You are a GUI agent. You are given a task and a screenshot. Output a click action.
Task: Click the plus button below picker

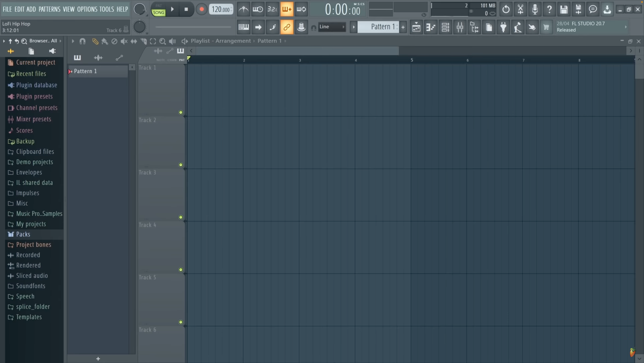click(98, 358)
